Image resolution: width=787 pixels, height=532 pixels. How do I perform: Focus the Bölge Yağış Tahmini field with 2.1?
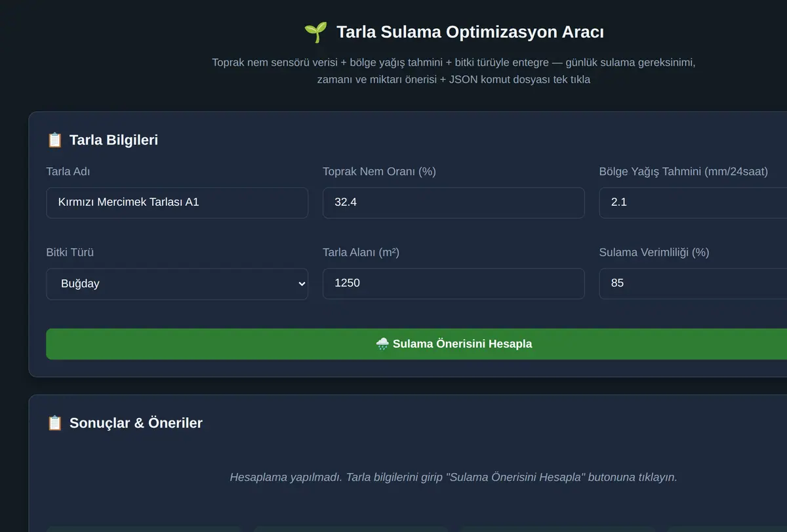click(x=693, y=203)
